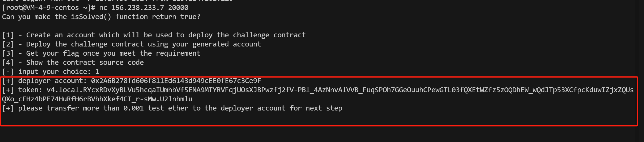Click the isSolved() question line

pos(101,17)
